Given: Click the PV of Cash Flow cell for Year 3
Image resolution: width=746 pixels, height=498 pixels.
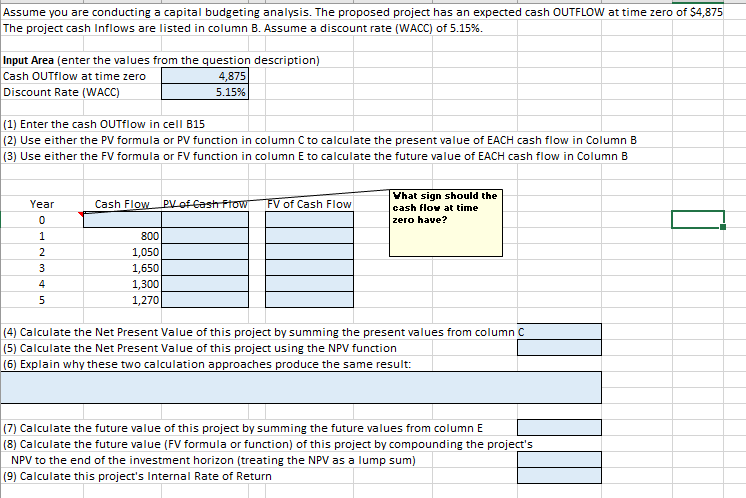Looking at the screenshot, I should point(205,268).
